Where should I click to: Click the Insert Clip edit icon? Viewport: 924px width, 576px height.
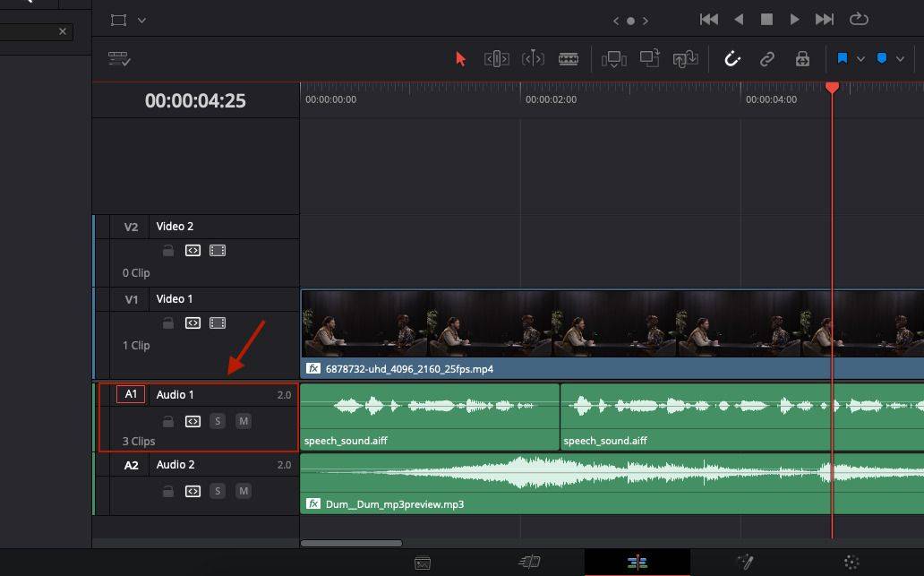[614, 58]
